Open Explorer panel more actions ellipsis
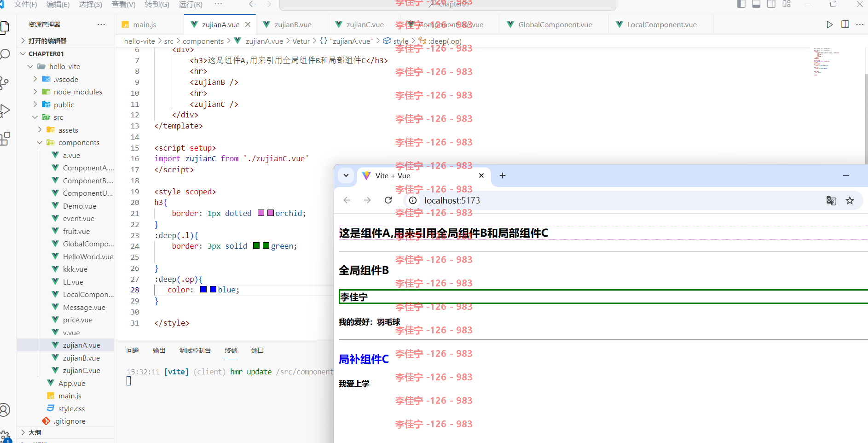The width and height of the screenshot is (868, 443). click(101, 24)
